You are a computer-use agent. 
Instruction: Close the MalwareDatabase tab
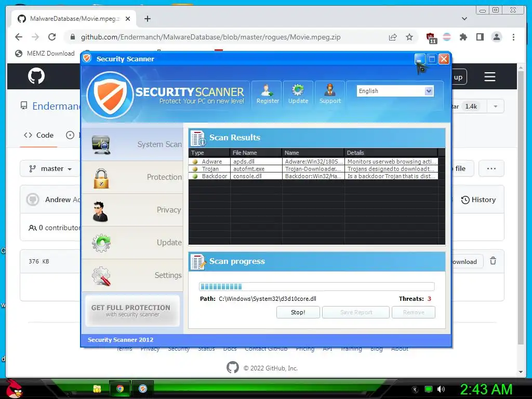pyautogui.click(x=128, y=19)
